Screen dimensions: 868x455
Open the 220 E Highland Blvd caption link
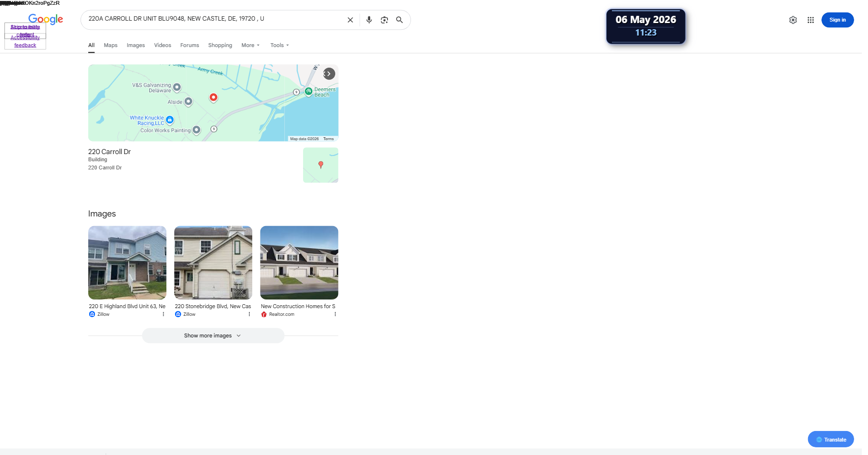(x=127, y=306)
